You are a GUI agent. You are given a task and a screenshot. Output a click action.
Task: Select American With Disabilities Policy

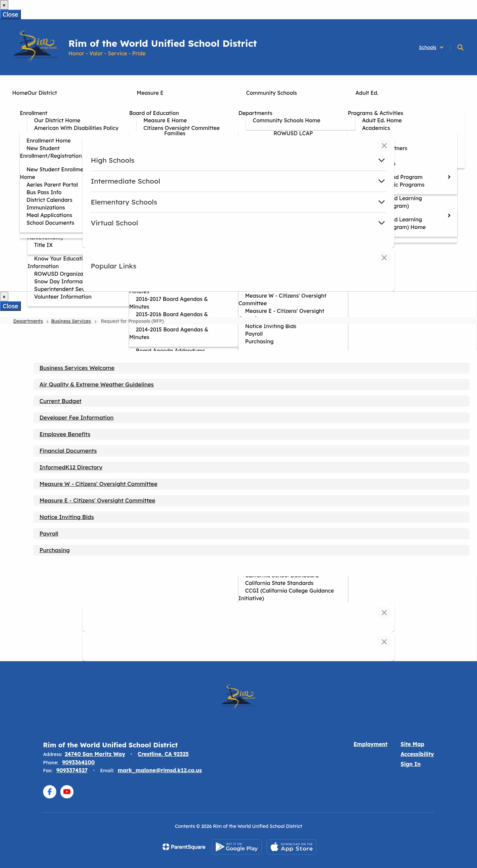[76, 128]
